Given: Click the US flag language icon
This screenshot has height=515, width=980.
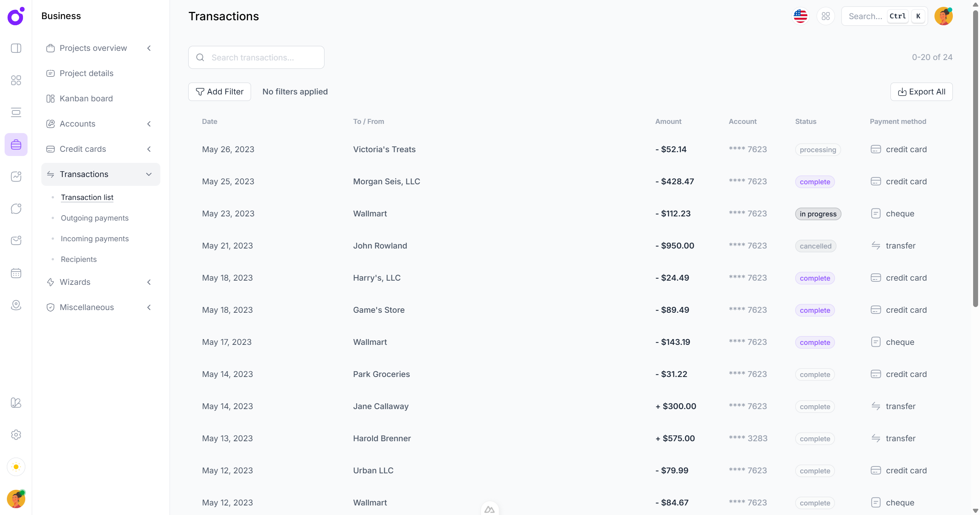Looking at the screenshot, I should [800, 16].
